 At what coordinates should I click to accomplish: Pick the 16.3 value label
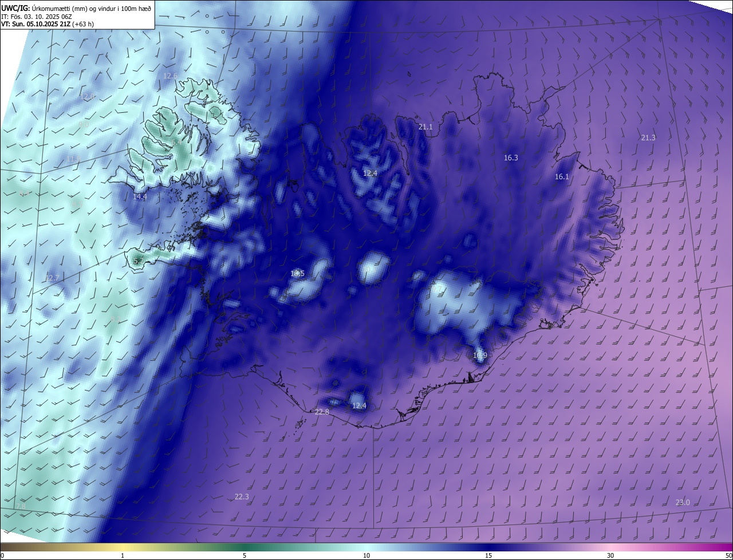tap(511, 157)
